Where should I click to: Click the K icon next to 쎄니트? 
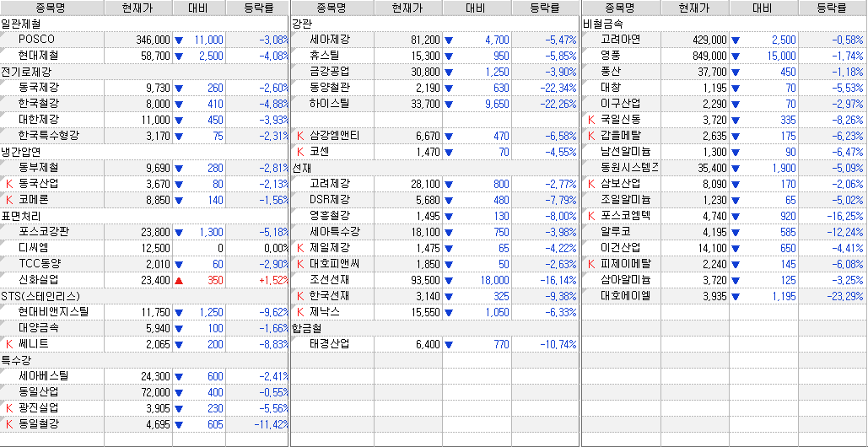click(x=10, y=344)
